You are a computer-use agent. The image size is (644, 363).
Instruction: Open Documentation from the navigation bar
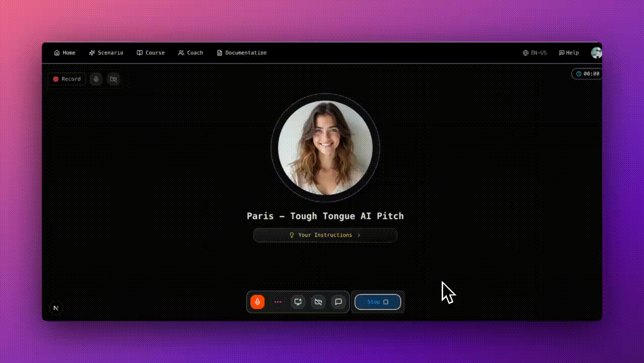pos(242,52)
